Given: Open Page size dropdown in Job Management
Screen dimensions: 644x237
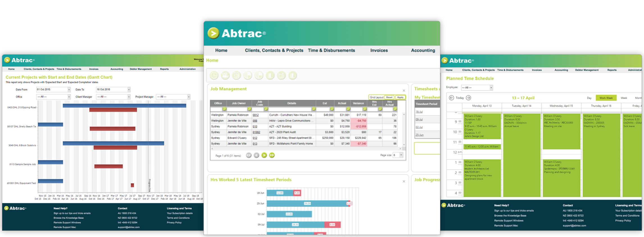Looking at the screenshot, I should 401,155.
